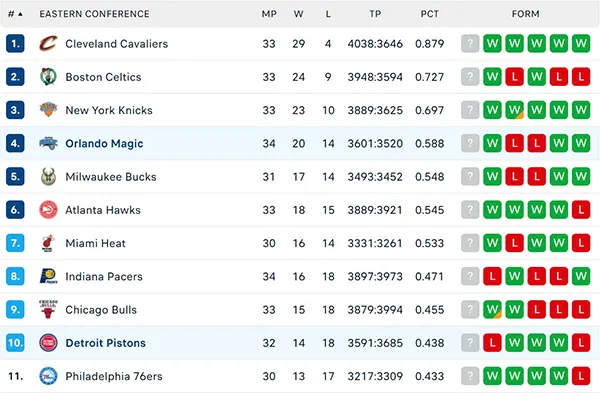Click Celtics' last red L form box

coord(581,77)
